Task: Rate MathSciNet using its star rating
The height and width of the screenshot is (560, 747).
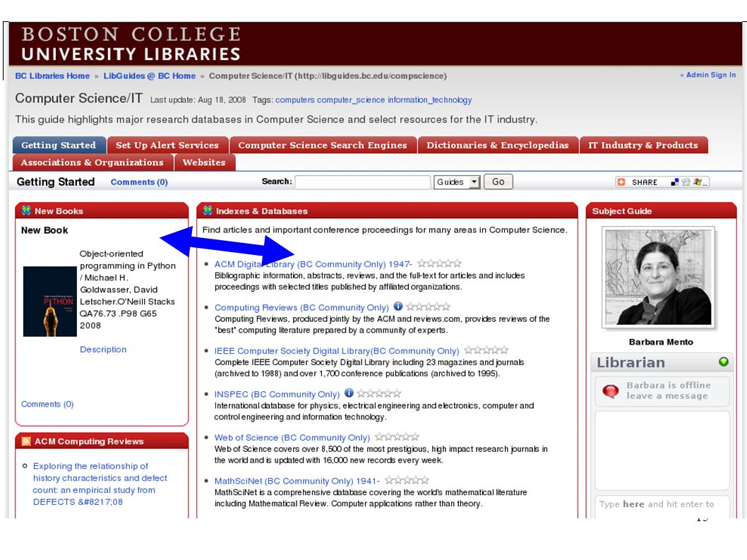Action: tap(407, 480)
